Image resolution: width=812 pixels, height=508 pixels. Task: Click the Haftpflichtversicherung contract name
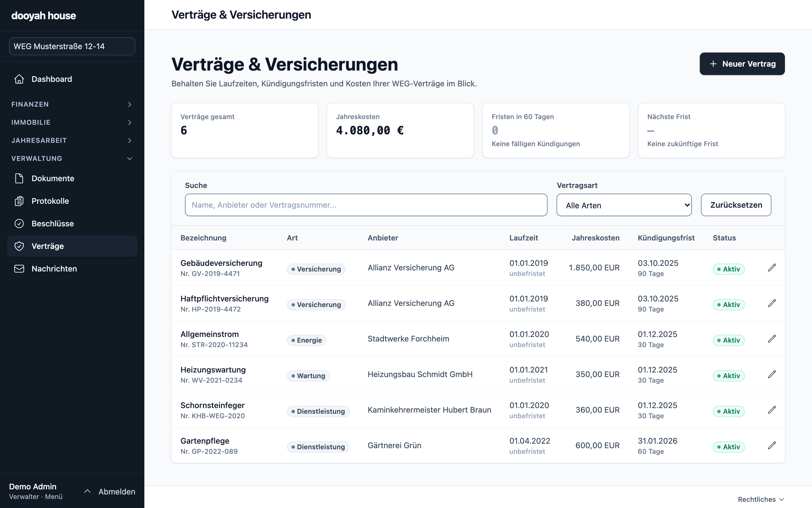[224, 299]
